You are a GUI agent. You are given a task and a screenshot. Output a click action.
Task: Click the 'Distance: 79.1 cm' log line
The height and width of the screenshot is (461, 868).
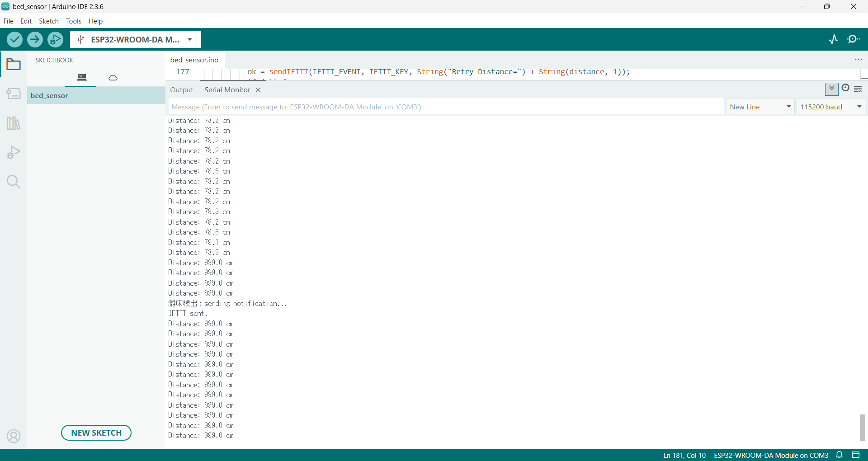pos(199,243)
